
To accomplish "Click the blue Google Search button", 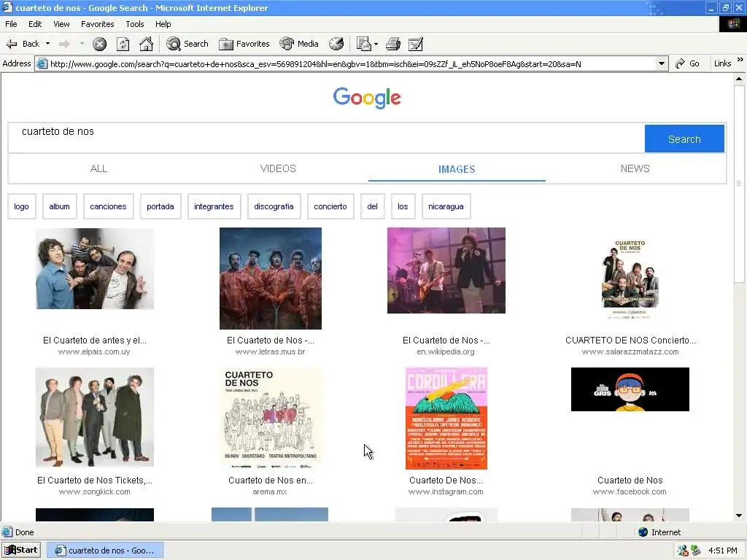I will pyautogui.click(x=684, y=139).
